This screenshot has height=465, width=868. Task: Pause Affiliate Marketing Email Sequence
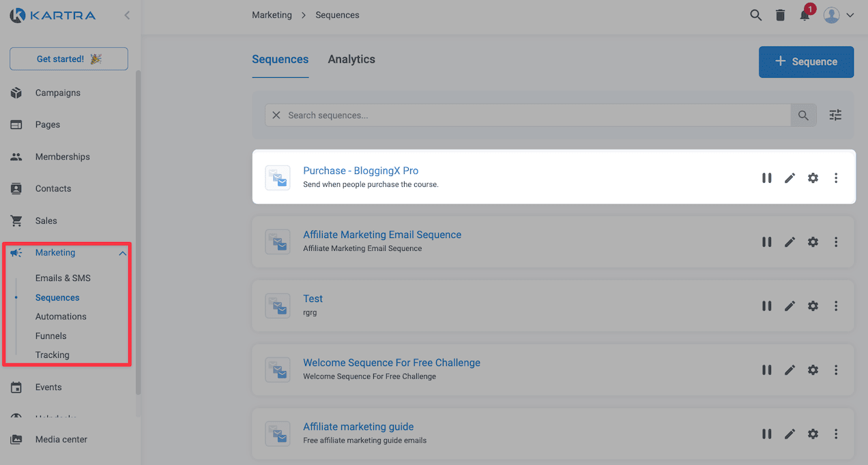click(767, 242)
